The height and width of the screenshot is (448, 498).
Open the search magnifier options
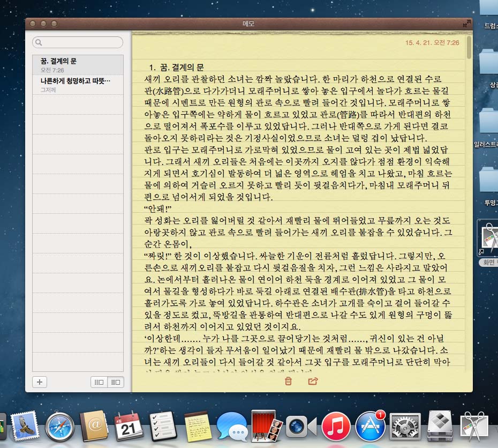tap(39, 42)
